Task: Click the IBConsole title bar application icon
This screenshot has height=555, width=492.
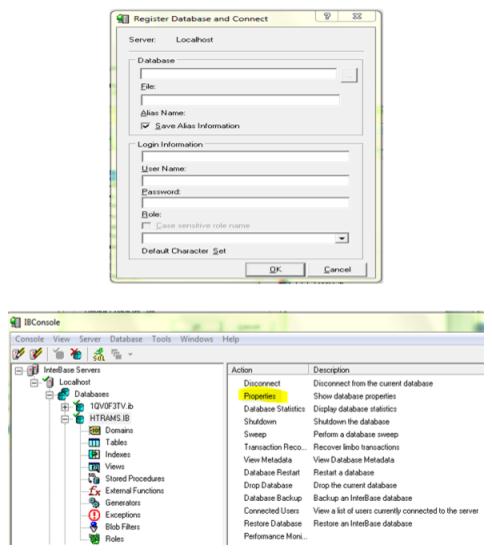Action: tap(16, 322)
